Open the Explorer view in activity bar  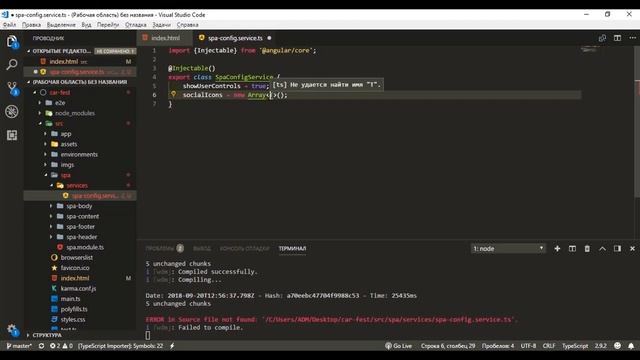click(x=12, y=42)
